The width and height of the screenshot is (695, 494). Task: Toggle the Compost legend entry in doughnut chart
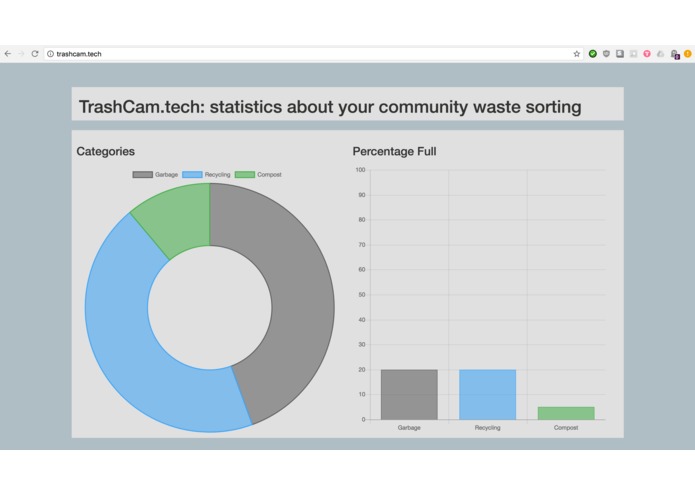tap(258, 175)
